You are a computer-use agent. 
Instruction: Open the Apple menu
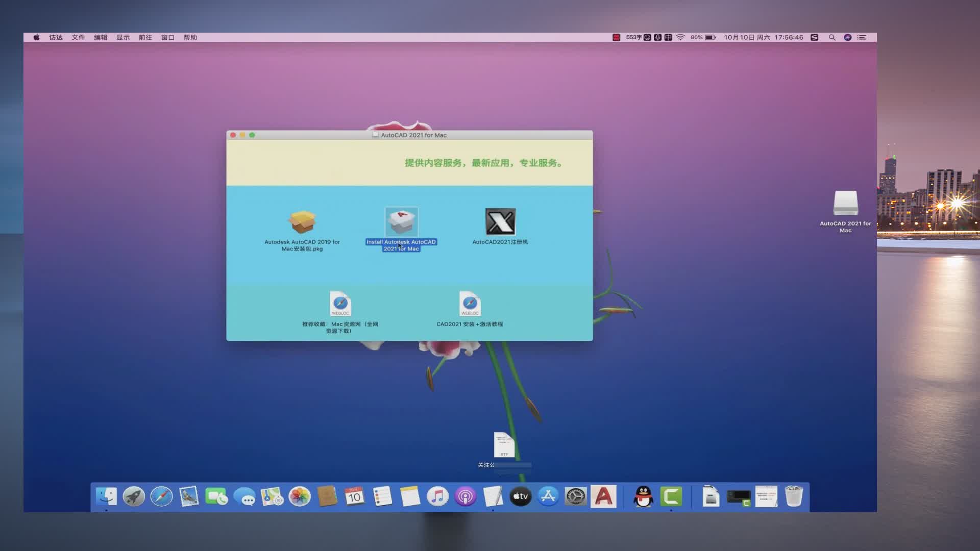click(x=37, y=37)
